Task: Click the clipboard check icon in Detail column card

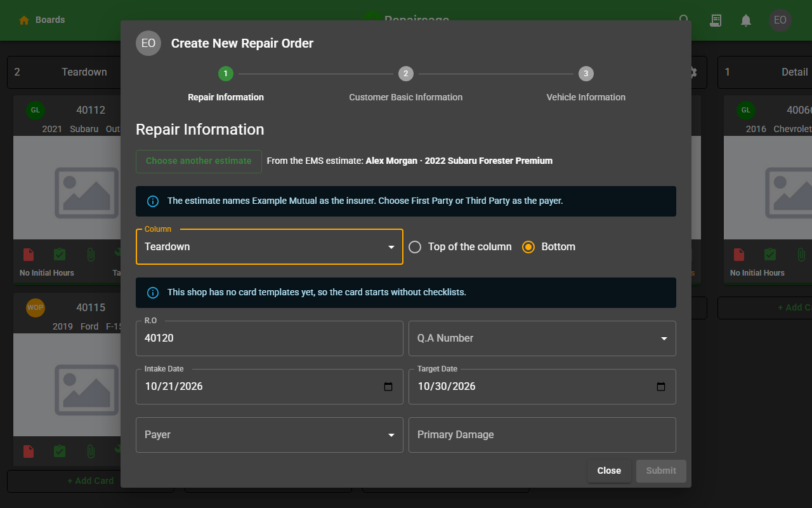Action: (770, 255)
